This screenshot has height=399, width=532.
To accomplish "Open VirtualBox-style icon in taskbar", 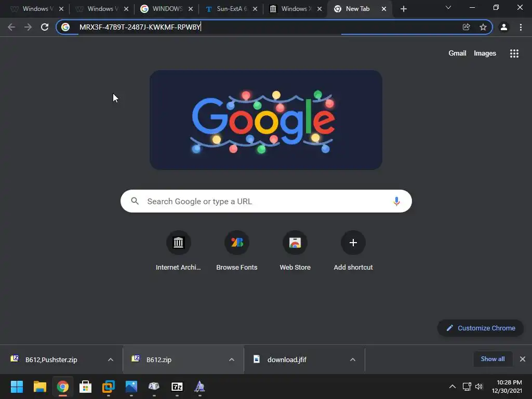I will pos(109,387).
